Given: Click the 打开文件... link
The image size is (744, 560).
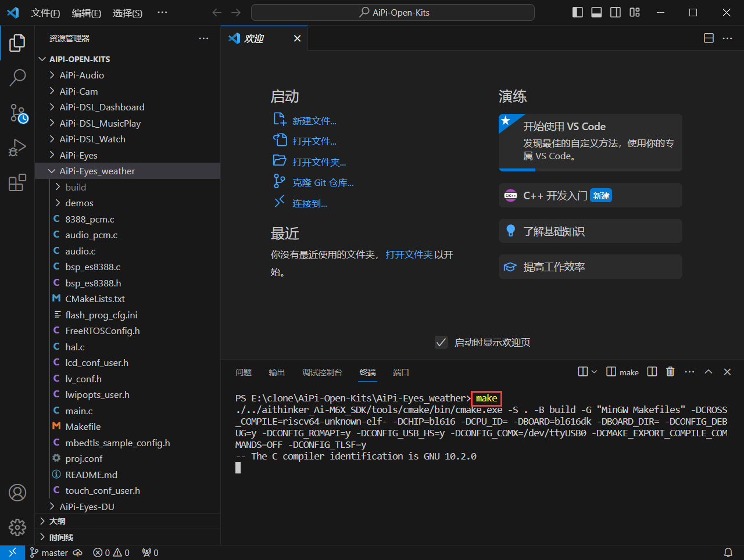Looking at the screenshot, I should pos(305,141).
